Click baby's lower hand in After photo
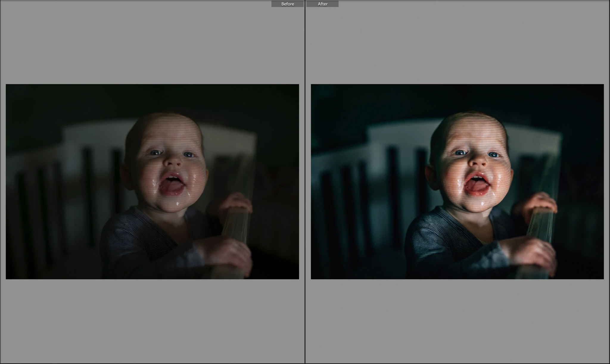Screen dimensions: 610x364 click(535, 253)
